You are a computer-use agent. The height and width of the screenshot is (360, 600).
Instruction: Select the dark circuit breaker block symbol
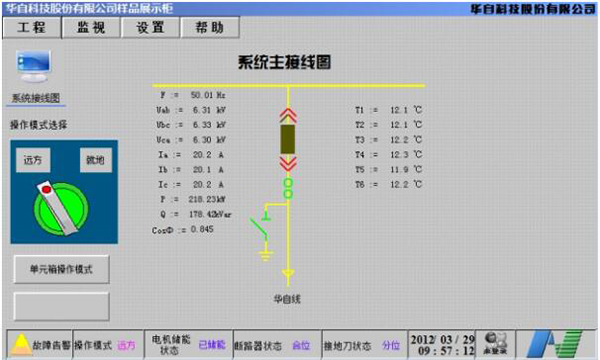288,139
